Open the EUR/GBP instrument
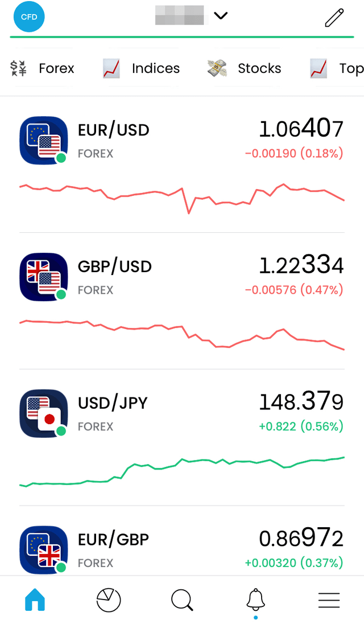Image resolution: width=364 pixels, height=624 pixels. click(113, 539)
